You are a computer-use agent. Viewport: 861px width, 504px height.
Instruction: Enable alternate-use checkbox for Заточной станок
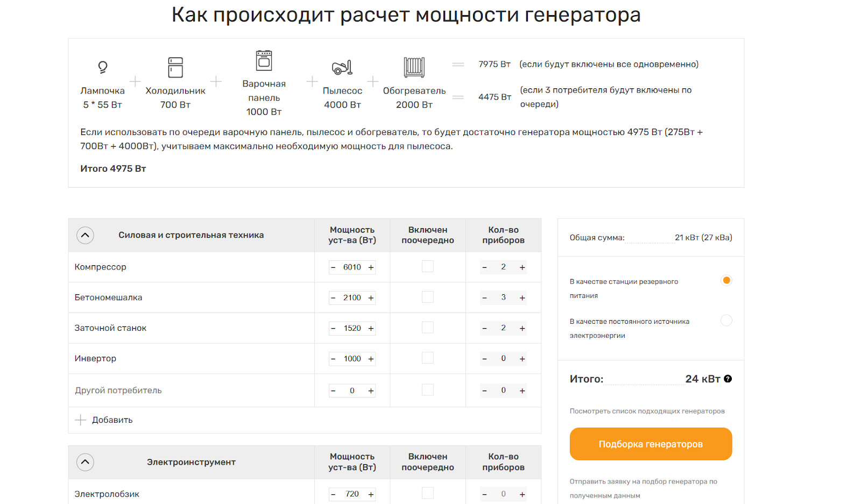tap(428, 328)
